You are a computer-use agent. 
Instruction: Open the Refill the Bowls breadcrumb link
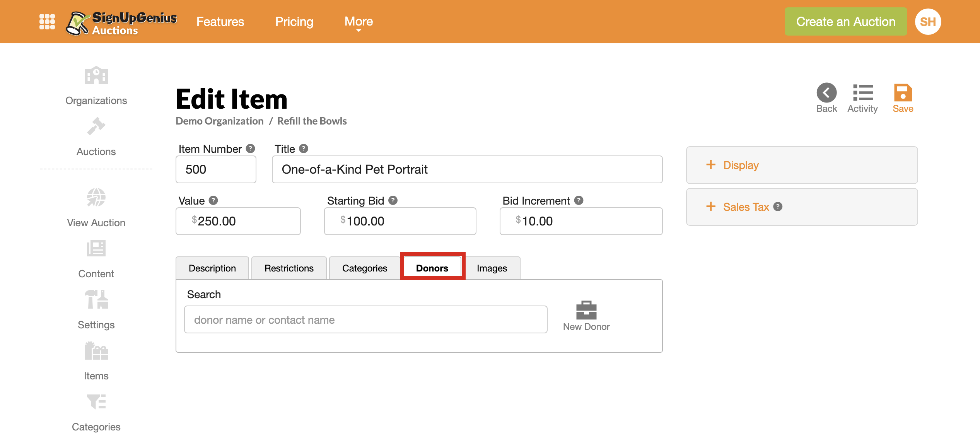click(x=312, y=121)
